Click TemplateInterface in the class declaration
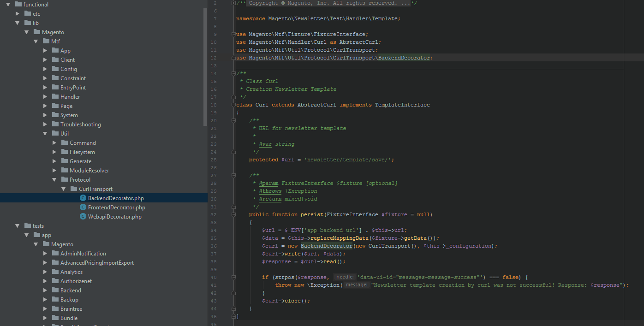 (402, 105)
